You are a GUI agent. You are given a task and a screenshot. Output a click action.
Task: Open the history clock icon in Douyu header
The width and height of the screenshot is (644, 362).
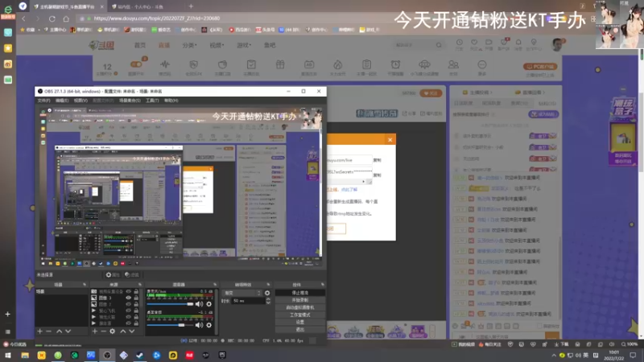(x=459, y=43)
